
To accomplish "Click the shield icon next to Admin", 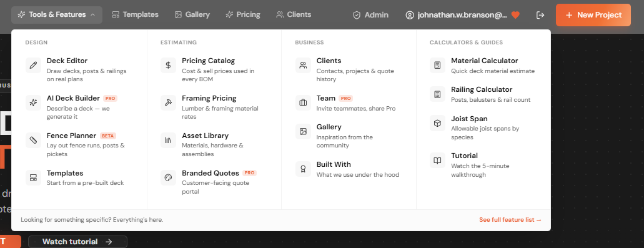I will tap(357, 15).
